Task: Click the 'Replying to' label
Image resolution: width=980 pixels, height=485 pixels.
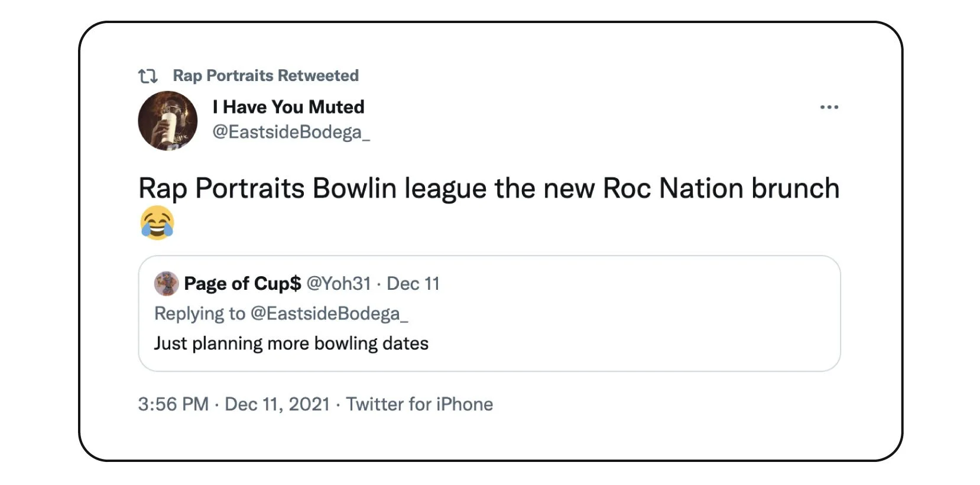Action: (x=199, y=313)
